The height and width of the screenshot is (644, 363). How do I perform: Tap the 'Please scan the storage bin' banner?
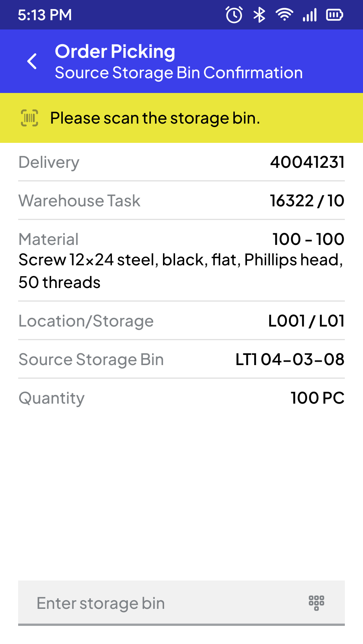[x=155, y=118]
